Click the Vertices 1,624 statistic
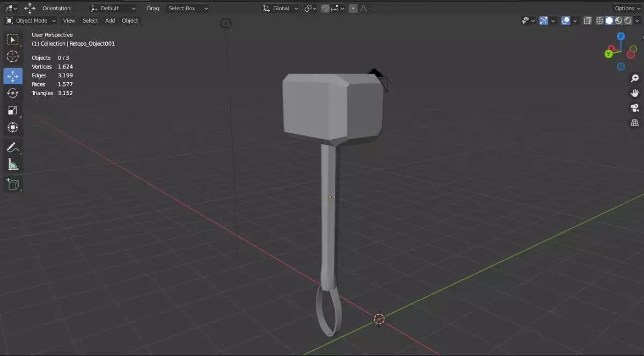The width and height of the screenshot is (644, 356). [52, 67]
